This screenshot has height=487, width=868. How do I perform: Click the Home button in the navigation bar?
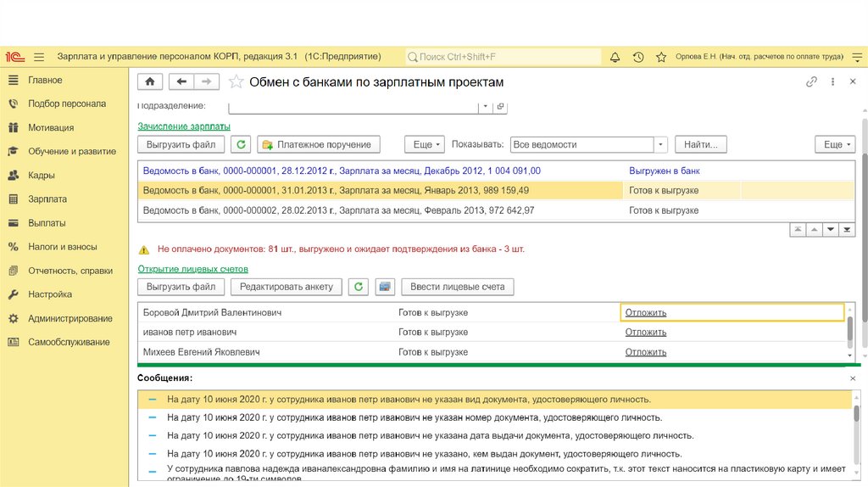150,81
